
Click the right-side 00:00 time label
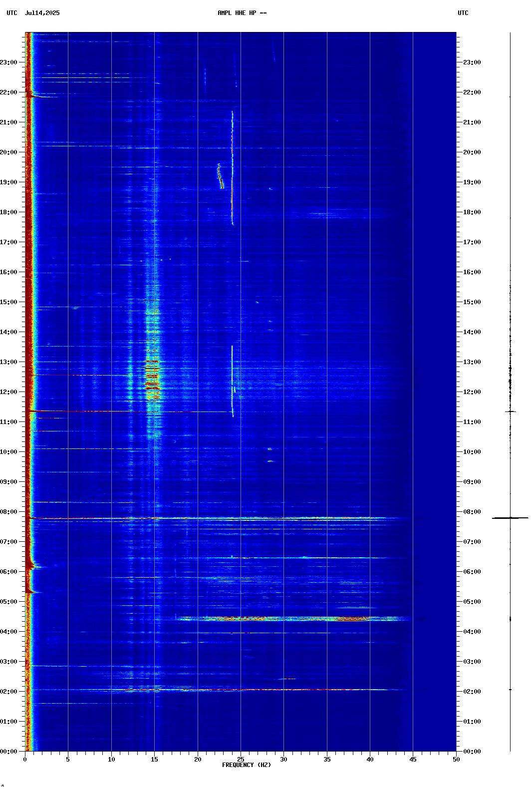coord(472,752)
